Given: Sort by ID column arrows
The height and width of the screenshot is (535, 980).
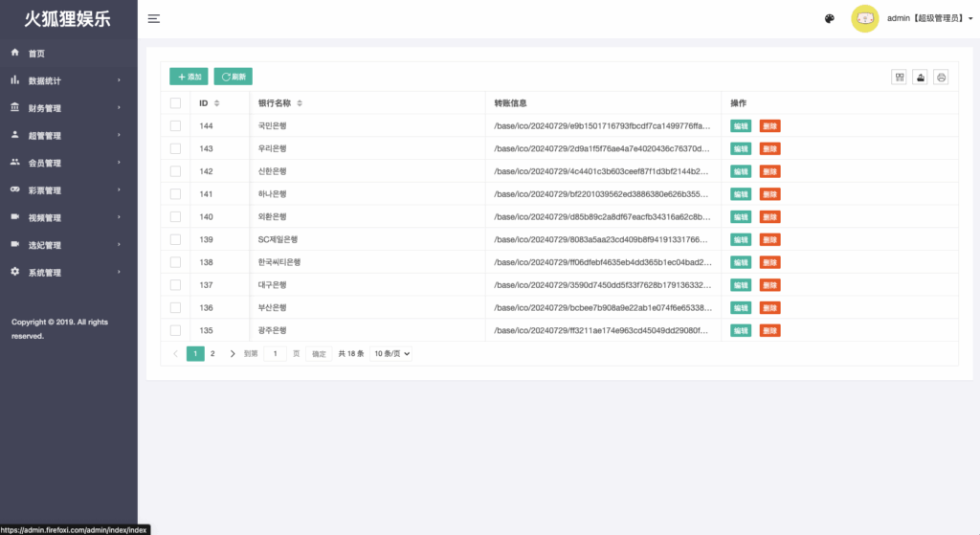Looking at the screenshot, I should (217, 103).
